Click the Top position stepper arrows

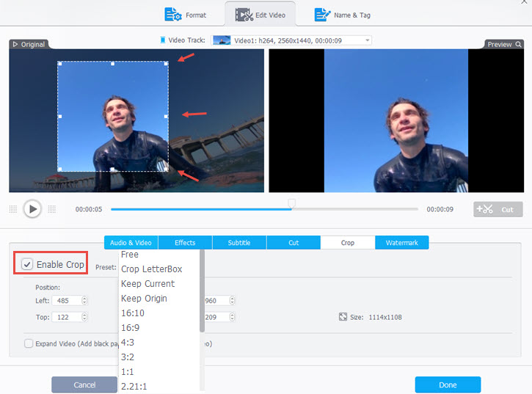point(84,317)
